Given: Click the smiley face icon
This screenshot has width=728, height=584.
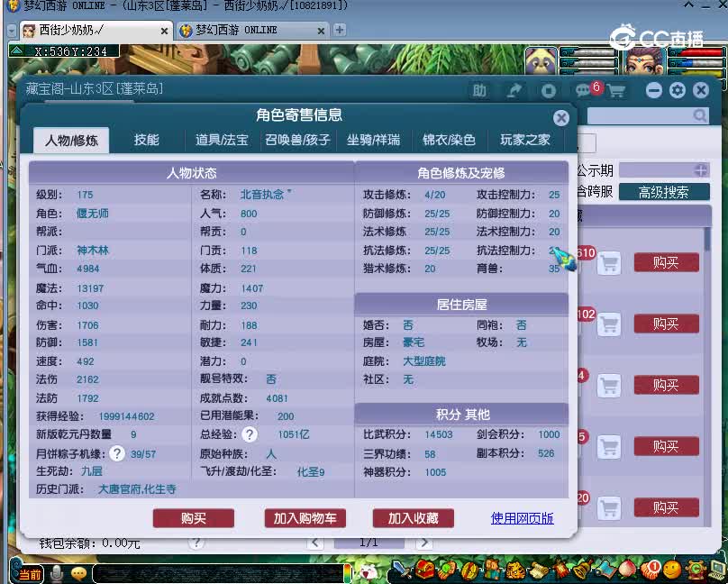Looking at the screenshot, I should 672,570.
